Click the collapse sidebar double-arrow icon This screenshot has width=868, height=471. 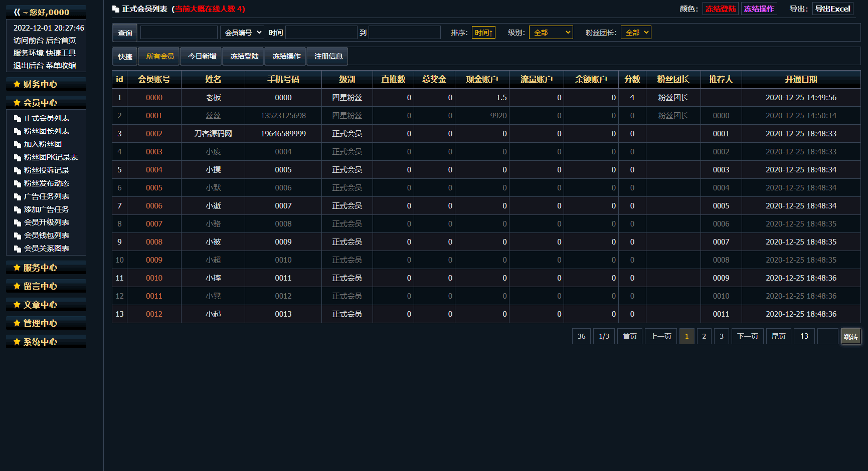pos(17,12)
